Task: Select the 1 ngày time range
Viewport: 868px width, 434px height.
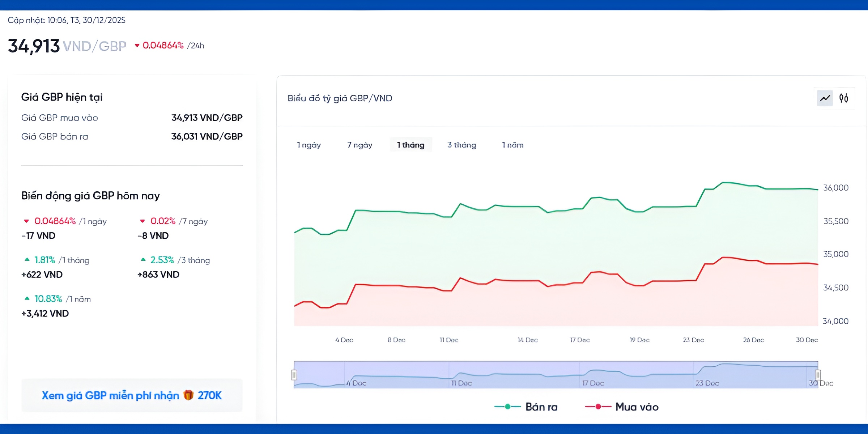Action: coord(309,145)
